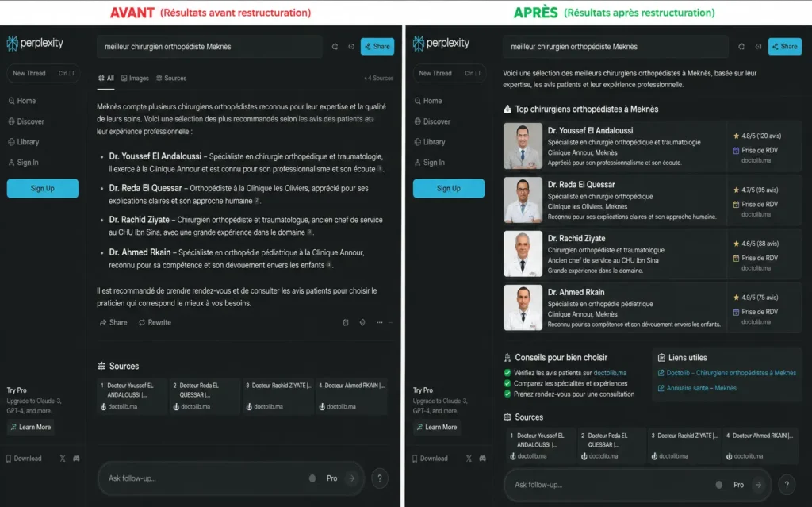
Task: Click the refresh icon in AVANT header
Action: pos(335,47)
